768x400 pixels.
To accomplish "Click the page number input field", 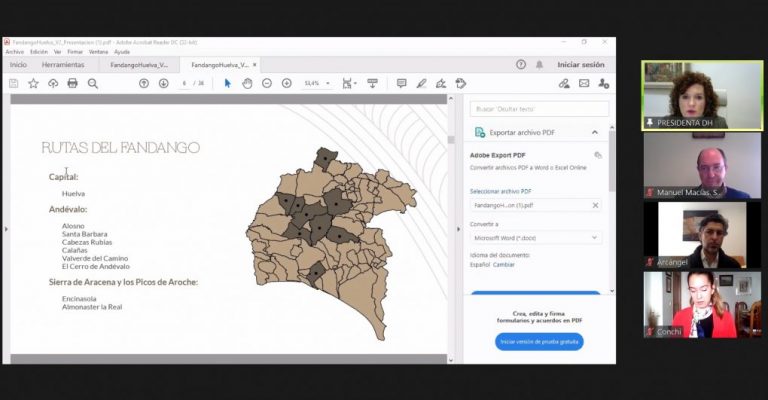I will 184,83.
